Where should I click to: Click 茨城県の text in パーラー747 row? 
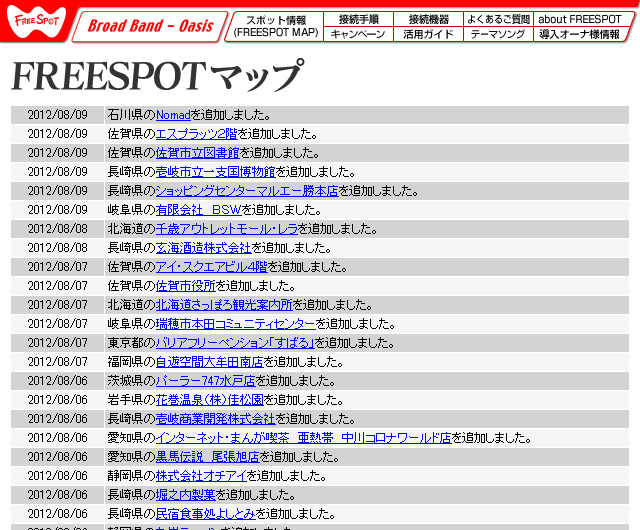132,381
